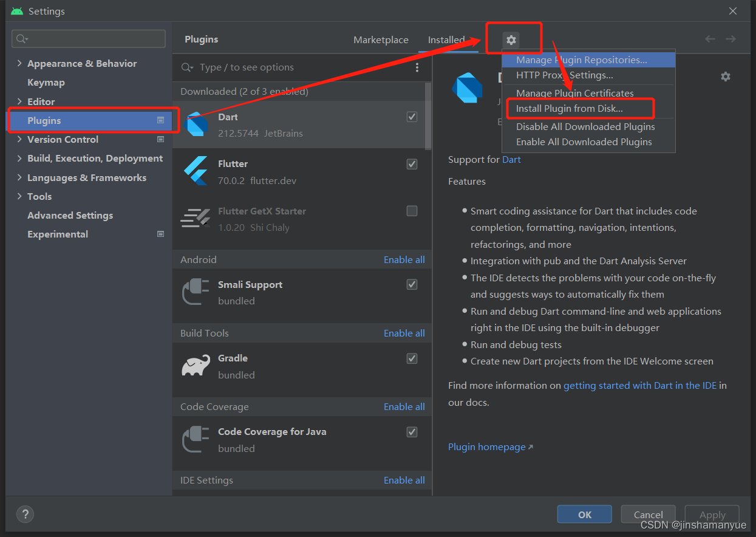Expand the Appearance & Behavior section
The width and height of the screenshot is (756, 537).
tap(18, 63)
